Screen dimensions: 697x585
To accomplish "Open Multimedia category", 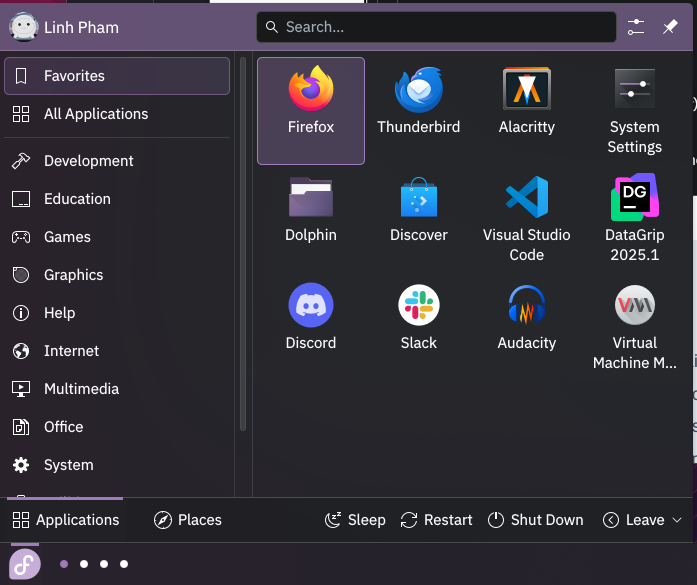I will (117, 389).
